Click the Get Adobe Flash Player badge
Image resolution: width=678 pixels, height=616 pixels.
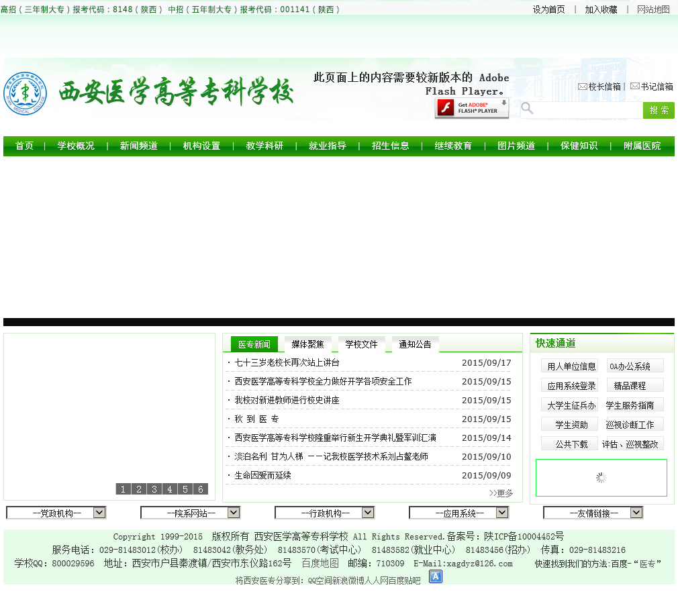click(472, 108)
